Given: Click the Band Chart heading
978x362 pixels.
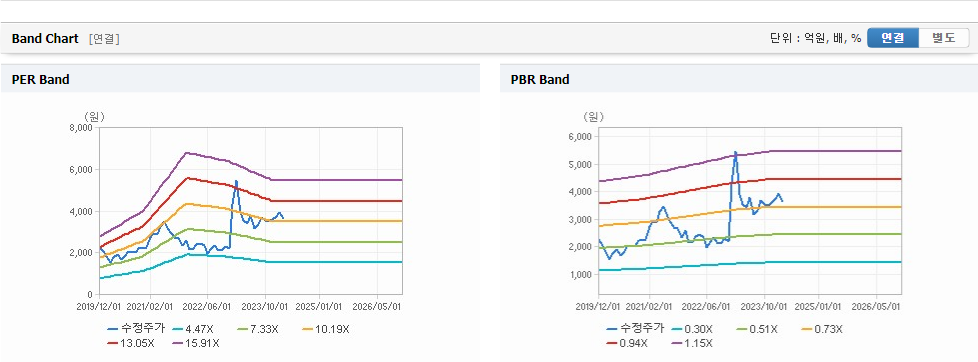Looking at the screenshot, I should tap(45, 39).
